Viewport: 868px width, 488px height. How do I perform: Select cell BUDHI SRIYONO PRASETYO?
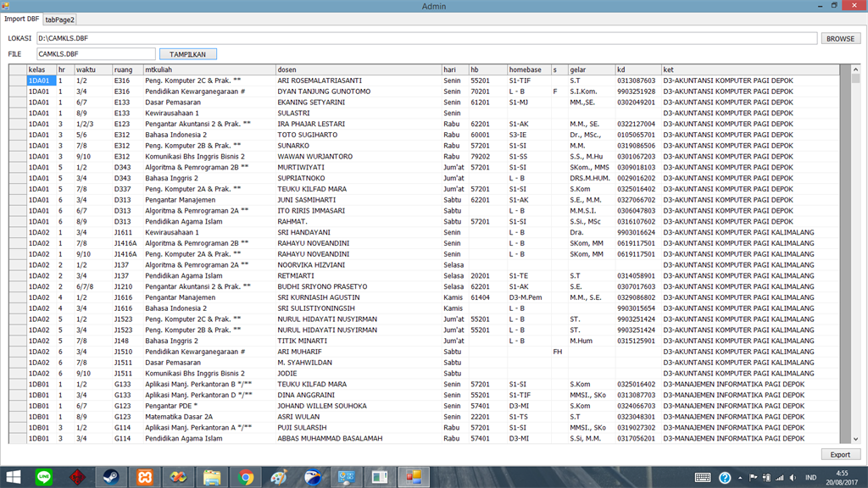(359, 286)
